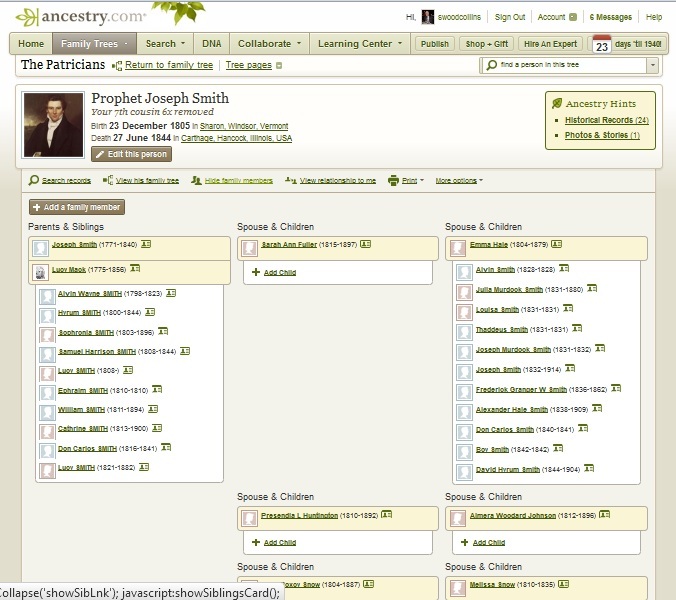The width and height of the screenshot is (676, 600).
Task: Open the Print dropdown
Action: 422,181
